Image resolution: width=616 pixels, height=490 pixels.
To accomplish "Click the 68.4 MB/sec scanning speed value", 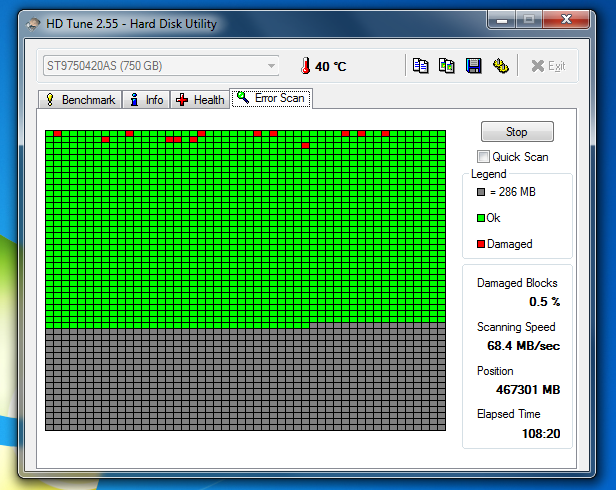I will point(524,346).
